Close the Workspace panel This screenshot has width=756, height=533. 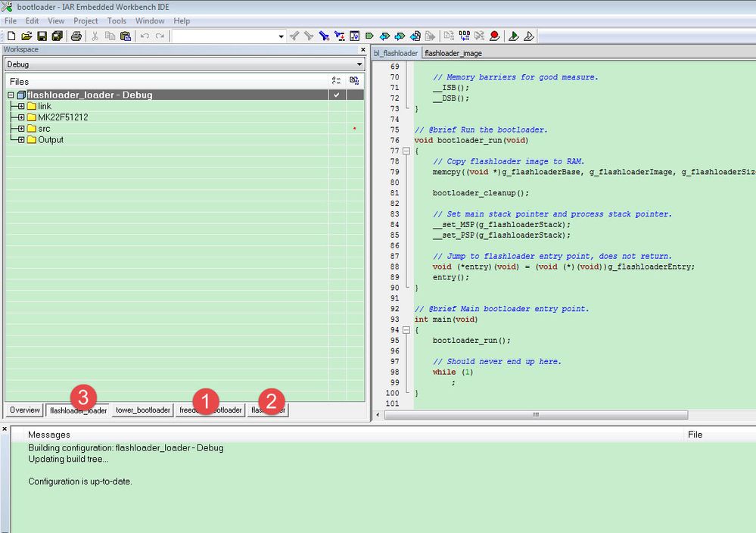click(x=363, y=50)
